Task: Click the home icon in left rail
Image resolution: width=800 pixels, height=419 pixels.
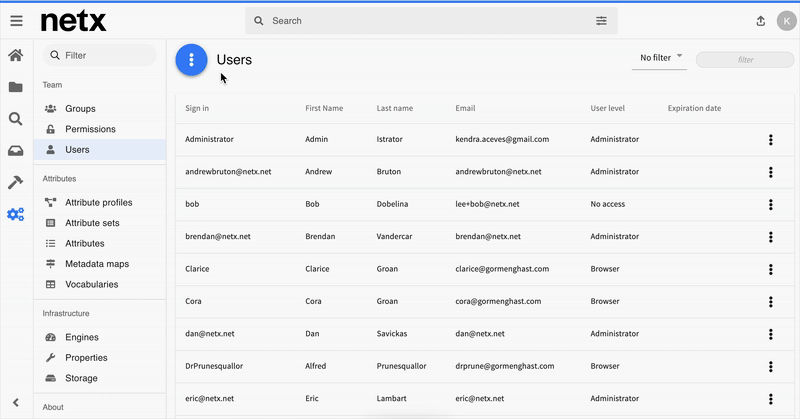Action: [16, 56]
